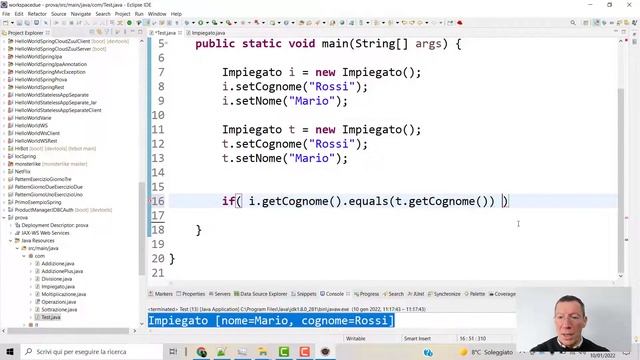
Task: Open the Window menu
Action: coord(157,14)
